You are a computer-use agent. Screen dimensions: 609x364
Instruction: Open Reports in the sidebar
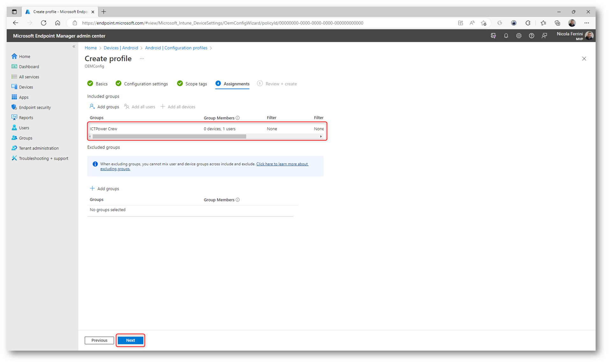tap(22, 117)
